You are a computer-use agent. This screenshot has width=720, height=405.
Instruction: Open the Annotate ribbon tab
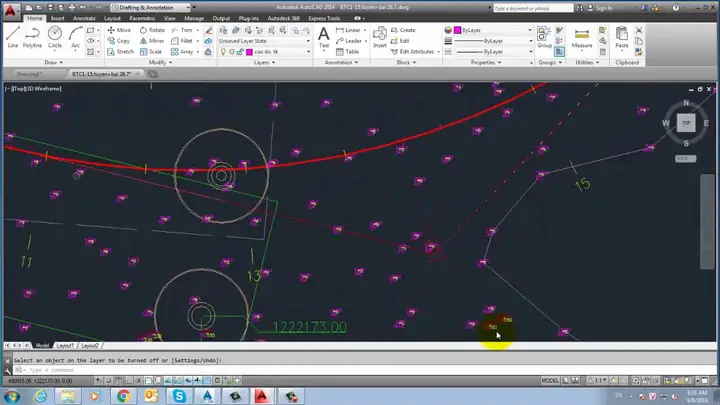point(84,18)
